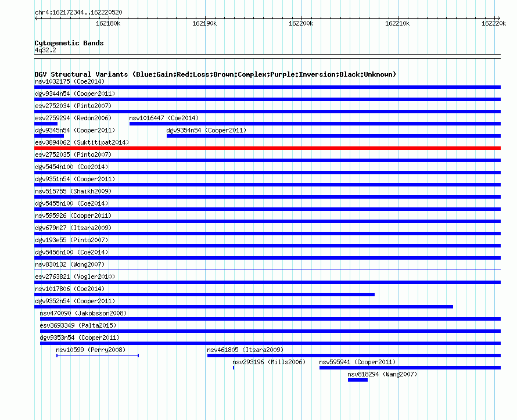Click the nsv293196 (Mills2006) label
The height and width of the screenshot is (420, 517).
point(269,362)
